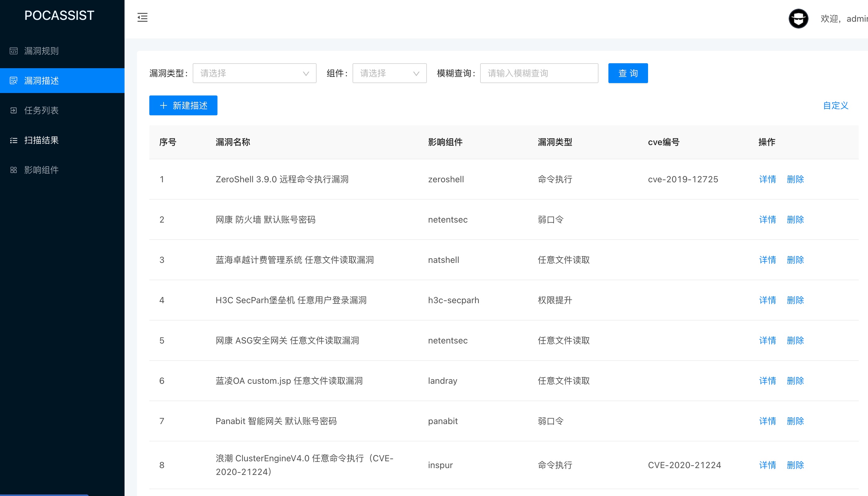Click plus icon on 新建描述 button
The width and height of the screenshot is (868, 496).
tap(163, 106)
